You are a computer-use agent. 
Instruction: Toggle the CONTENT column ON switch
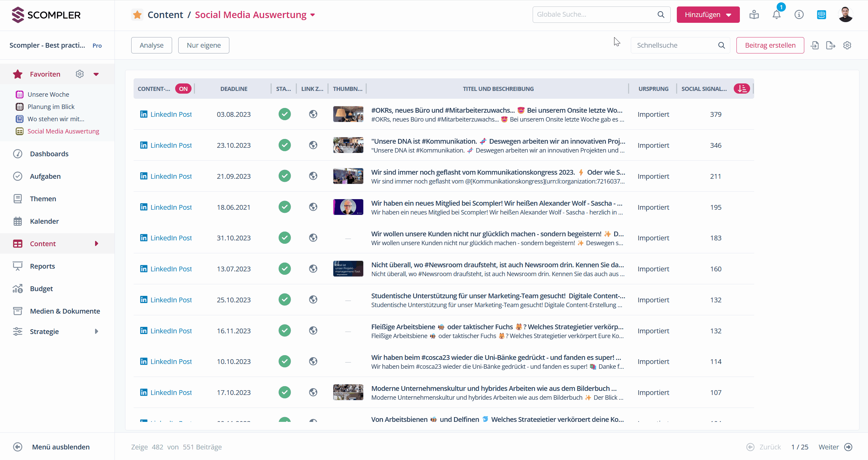[x=183, y=89]
